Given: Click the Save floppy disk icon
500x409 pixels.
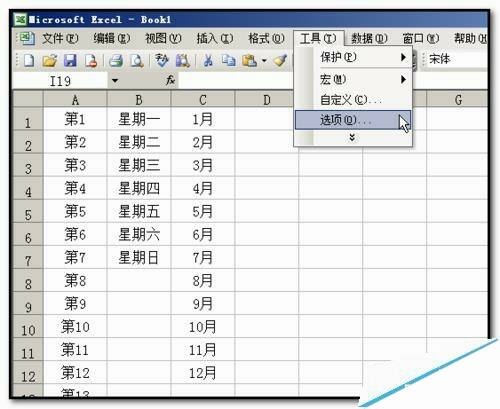Looking at the screenshot, I should (x=70, y=61).
